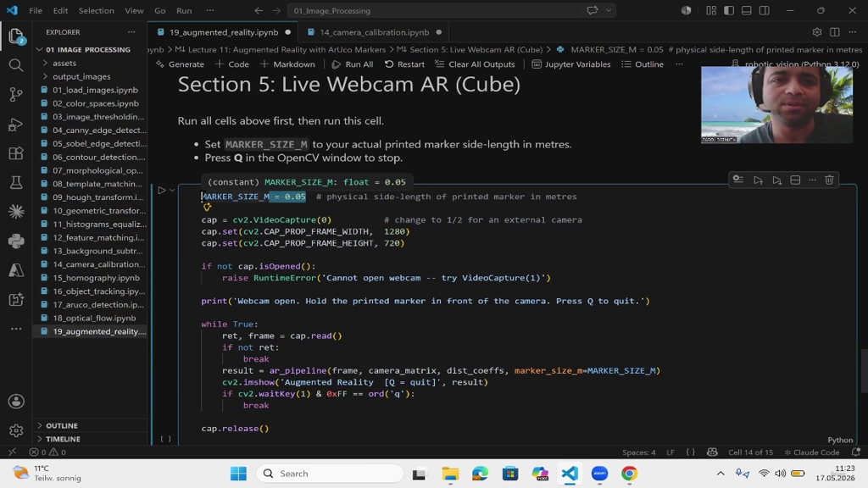
Task: Open notebook settings gear icon
Action: [817, 32]
